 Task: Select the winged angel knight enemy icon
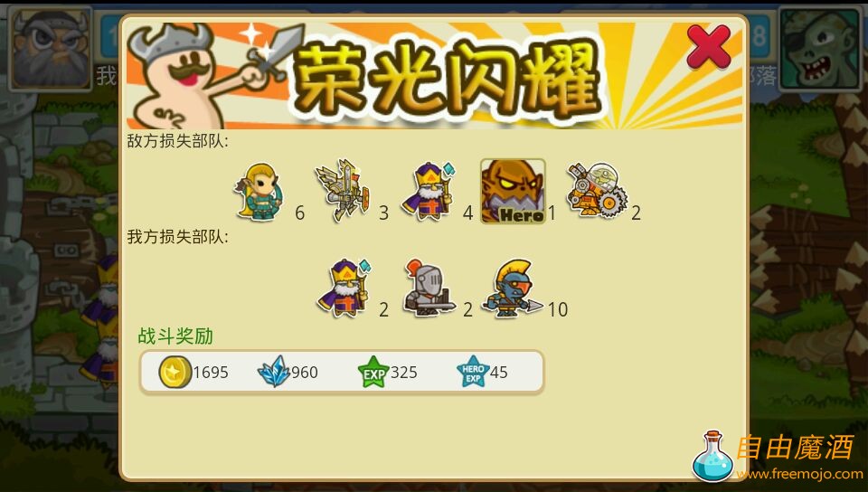pyautogui.click(x=344, y=191)
